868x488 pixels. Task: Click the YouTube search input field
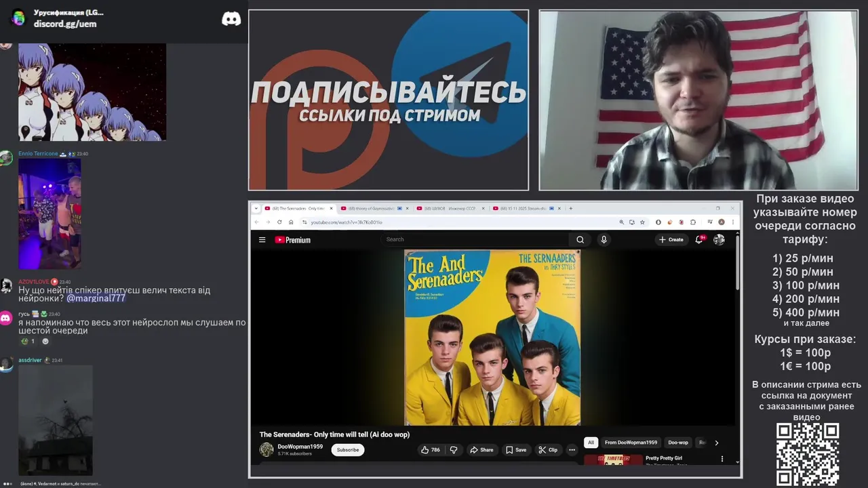point(477,239)
